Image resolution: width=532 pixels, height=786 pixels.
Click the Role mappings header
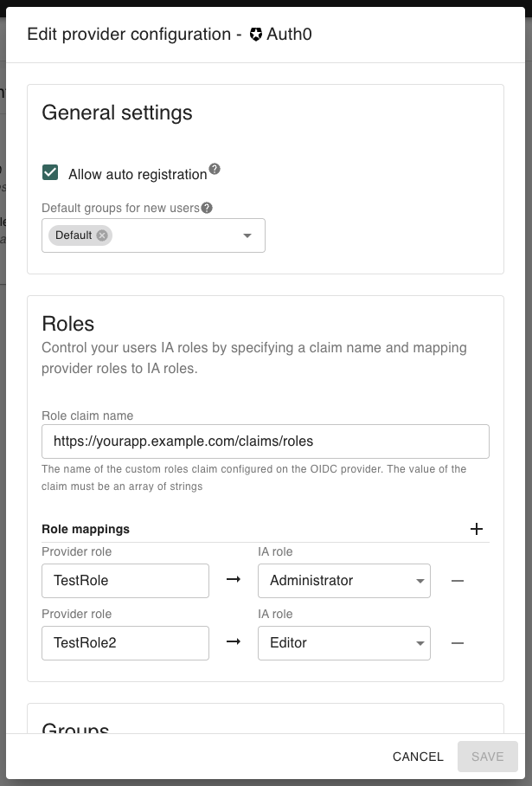(x=86, y=529)
